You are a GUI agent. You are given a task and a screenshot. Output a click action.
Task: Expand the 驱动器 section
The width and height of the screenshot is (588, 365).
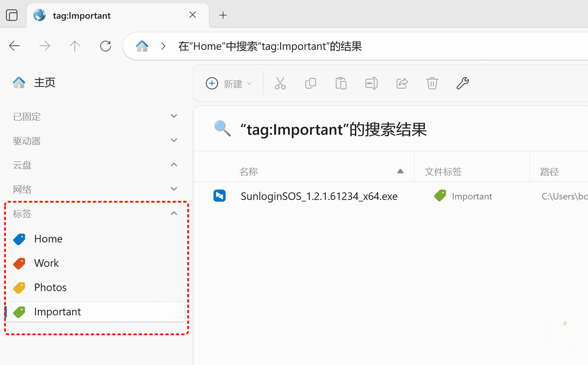tap(174, 141)
